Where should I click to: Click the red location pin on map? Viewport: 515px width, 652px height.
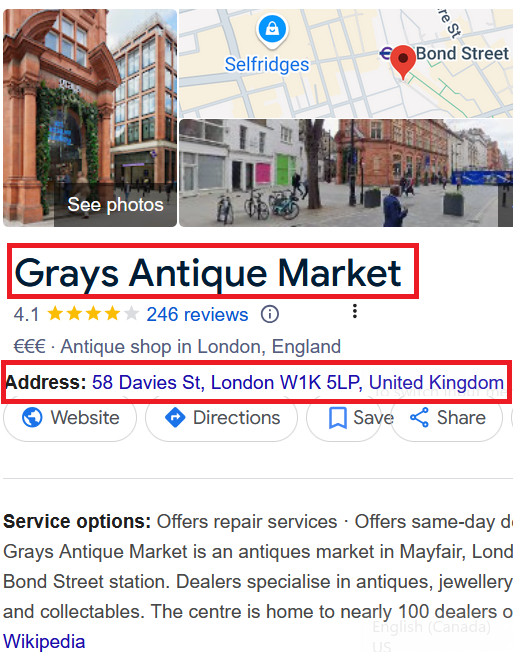point(403,62)
